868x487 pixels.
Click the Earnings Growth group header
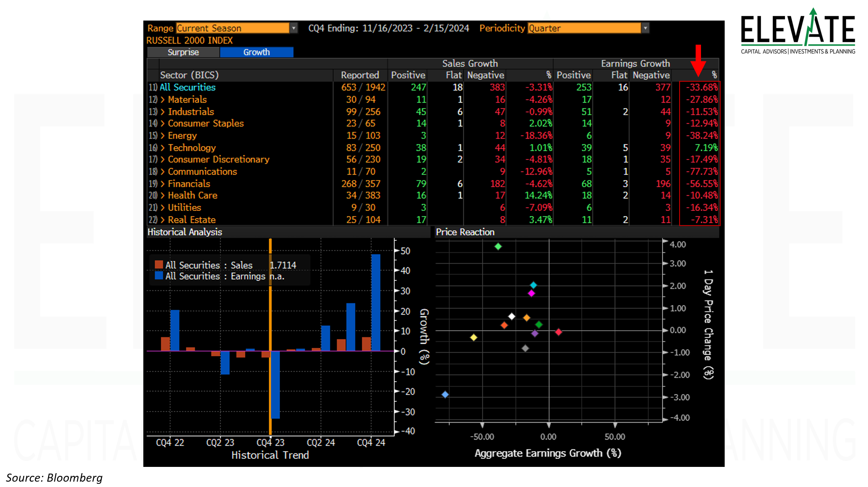(x=635, y=63)
